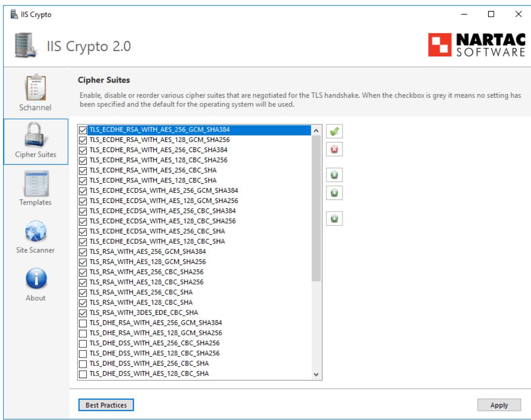
Task: Click the Nartac Software logo
Action: 477,45
